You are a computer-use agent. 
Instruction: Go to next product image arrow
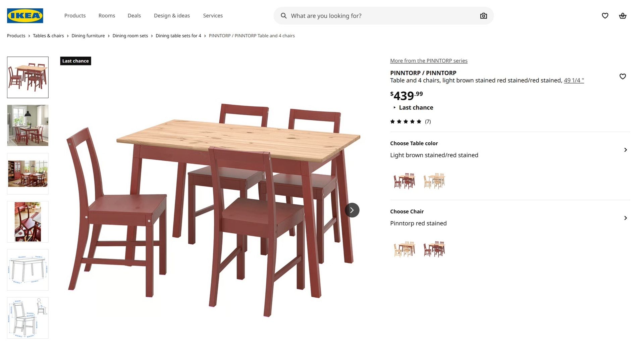click(x=352, y=210)
